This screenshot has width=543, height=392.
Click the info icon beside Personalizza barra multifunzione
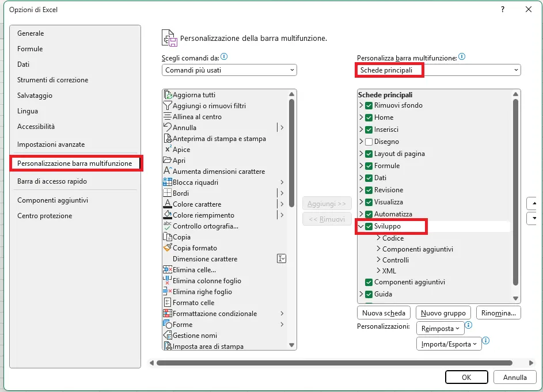pos(462,56)
